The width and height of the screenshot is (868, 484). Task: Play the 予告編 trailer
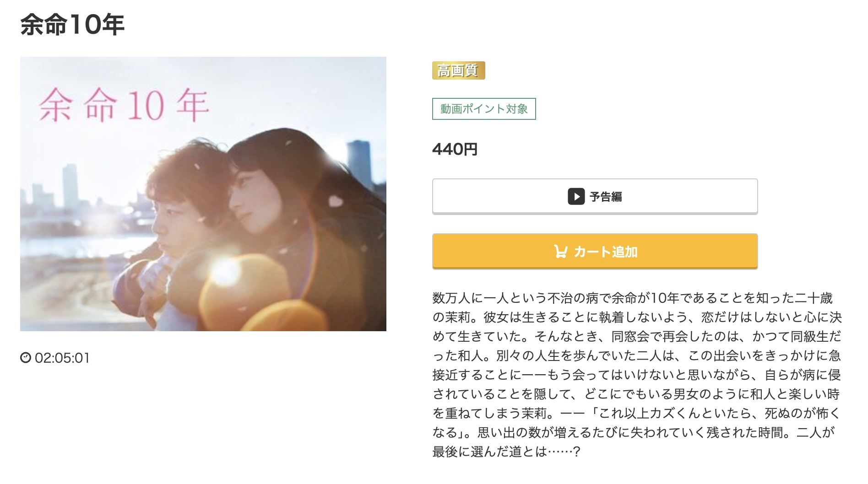(x=595, y=196)
